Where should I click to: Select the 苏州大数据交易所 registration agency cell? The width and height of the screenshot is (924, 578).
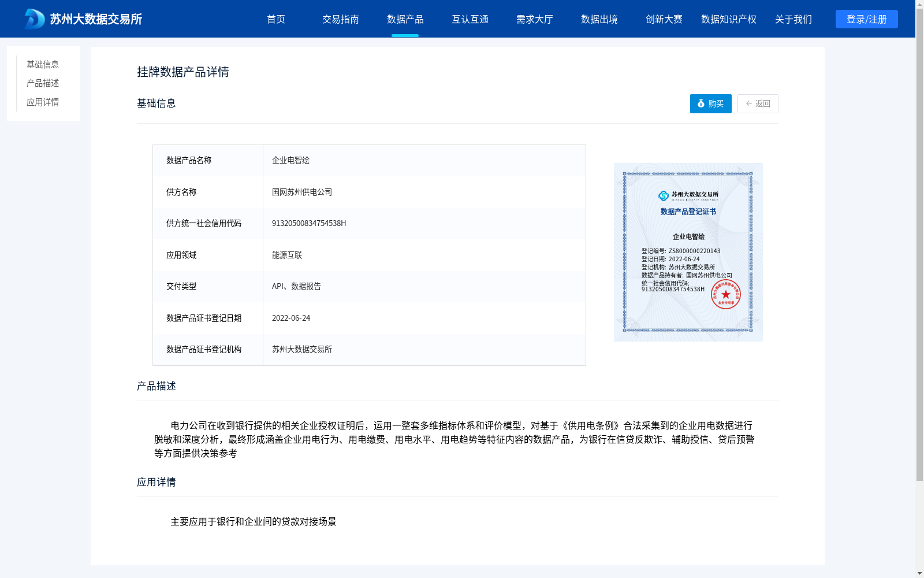click(x=424, y=349)
